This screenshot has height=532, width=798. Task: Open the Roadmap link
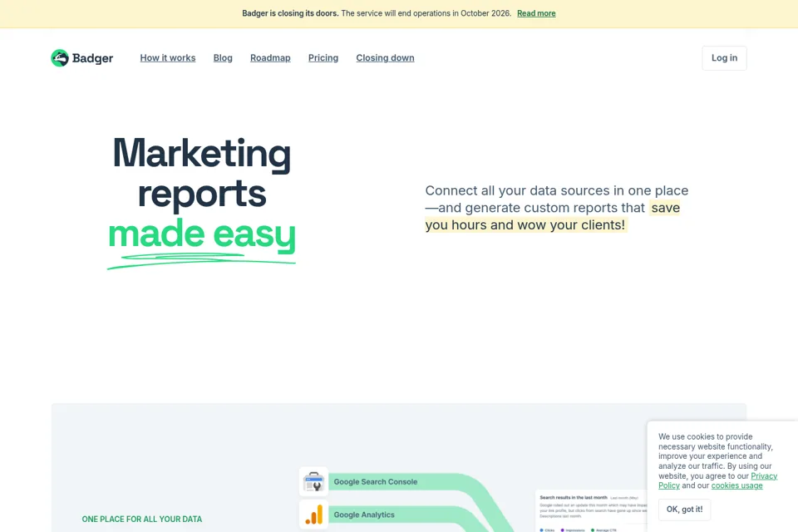click(270, 58)
